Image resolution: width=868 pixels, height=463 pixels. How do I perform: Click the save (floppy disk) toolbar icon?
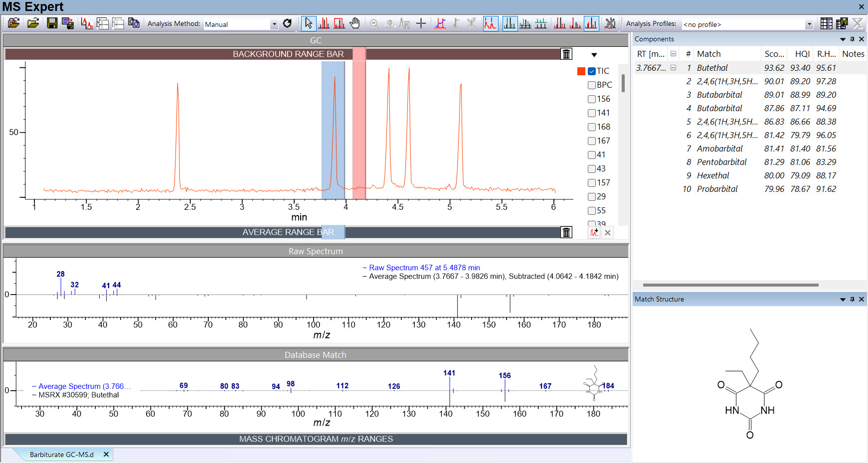click(52, 23)
